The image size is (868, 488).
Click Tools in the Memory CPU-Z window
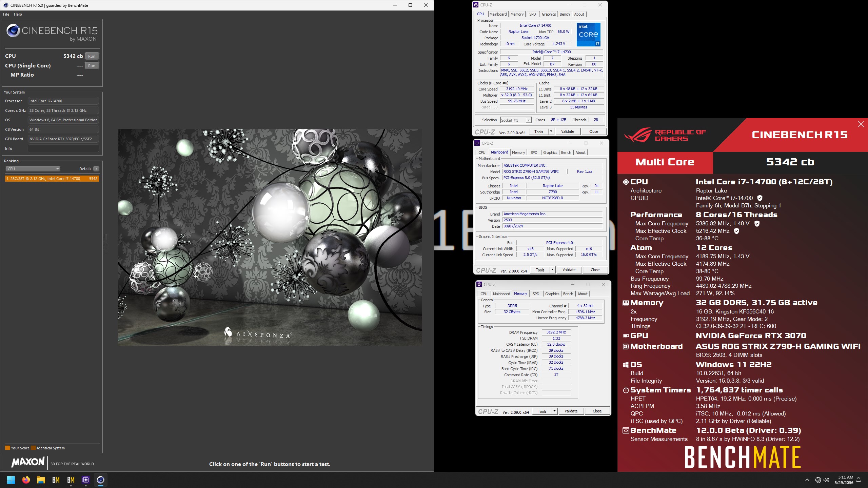pos(542,411)
